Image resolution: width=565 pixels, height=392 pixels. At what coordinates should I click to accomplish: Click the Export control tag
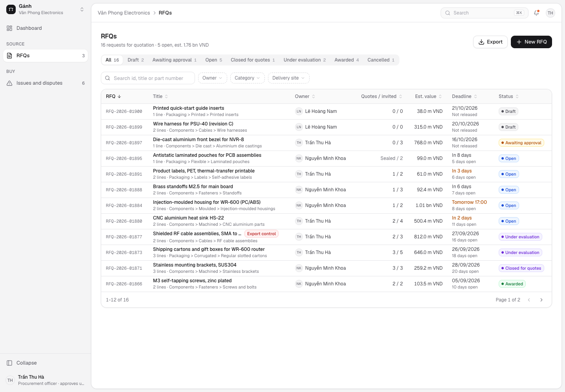tap(261, 234)
